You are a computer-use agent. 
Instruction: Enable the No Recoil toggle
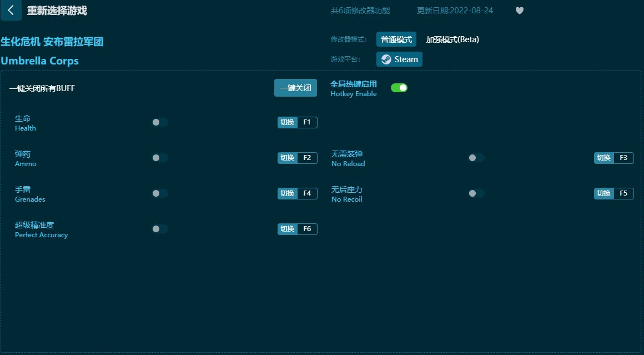point(476,193)
